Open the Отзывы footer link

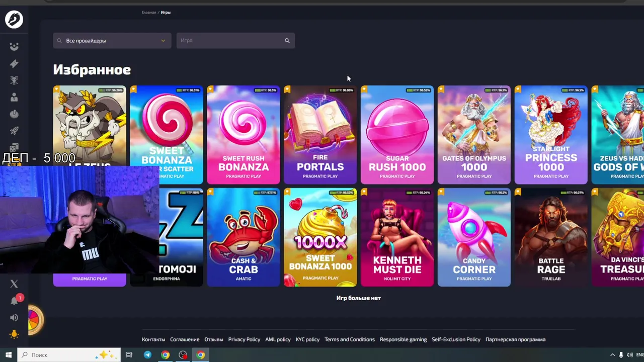[214, 339]
